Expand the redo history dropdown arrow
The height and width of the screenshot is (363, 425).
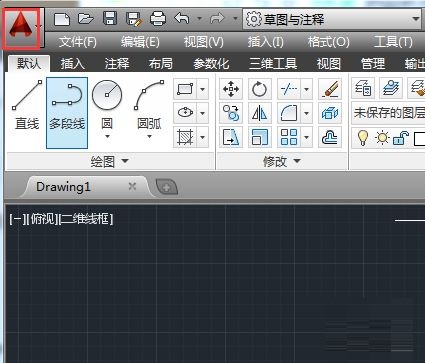(x=235, y=19)
